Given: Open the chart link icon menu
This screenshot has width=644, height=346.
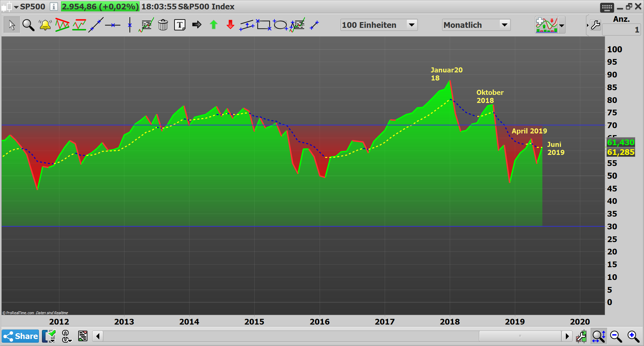Looking at the screenshot, I should coord(66,336).
